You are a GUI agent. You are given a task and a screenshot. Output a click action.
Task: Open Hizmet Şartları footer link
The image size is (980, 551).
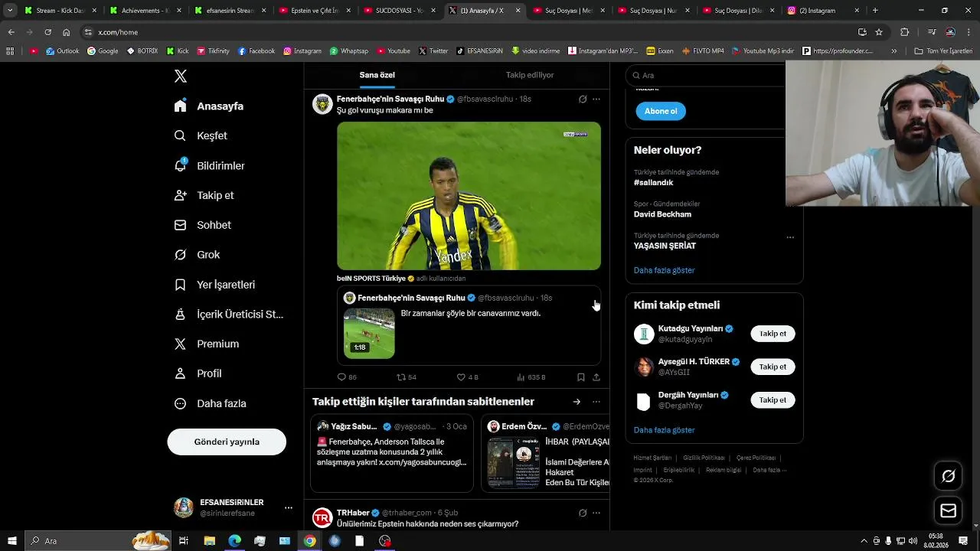pos(652,458)
